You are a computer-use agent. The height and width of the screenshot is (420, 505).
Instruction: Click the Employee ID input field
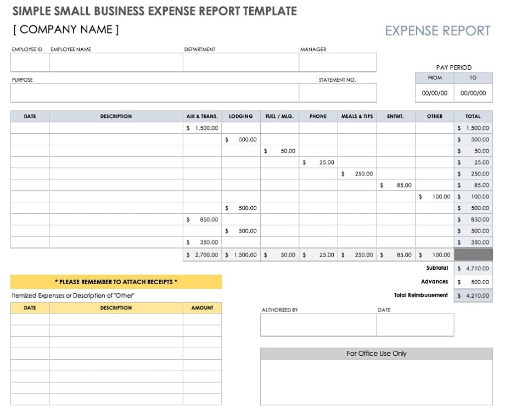(x=29, y=62)
